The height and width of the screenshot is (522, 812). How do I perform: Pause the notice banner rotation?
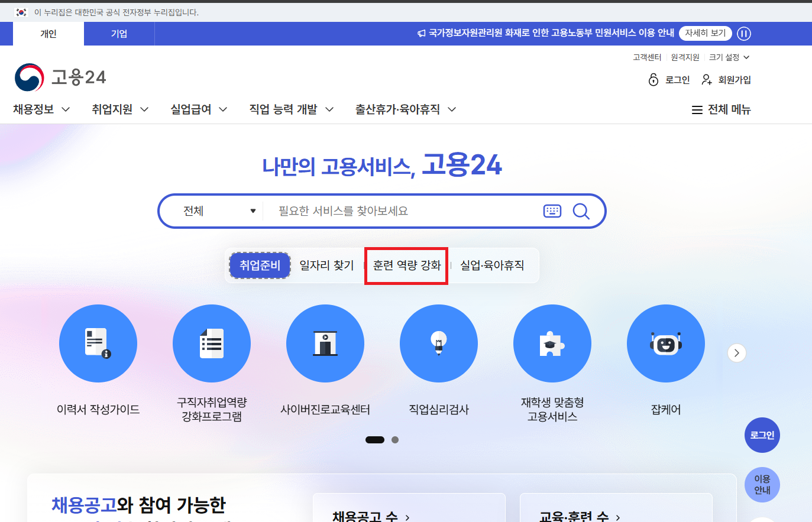[743, 34]
